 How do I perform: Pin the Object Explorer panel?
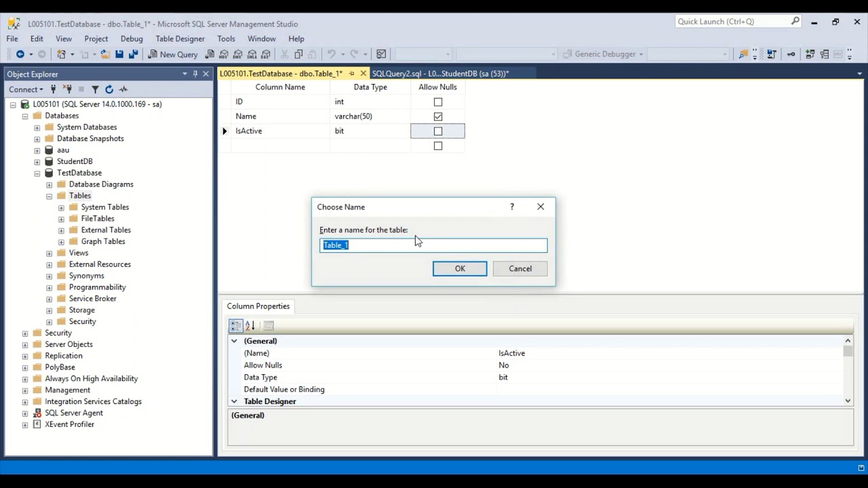(x=195, y=74)
